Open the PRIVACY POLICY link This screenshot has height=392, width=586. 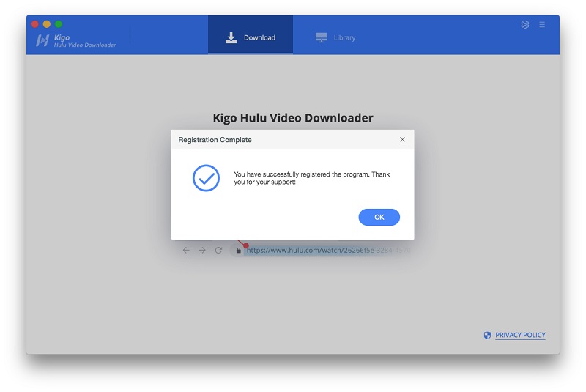tap(520, 335)
